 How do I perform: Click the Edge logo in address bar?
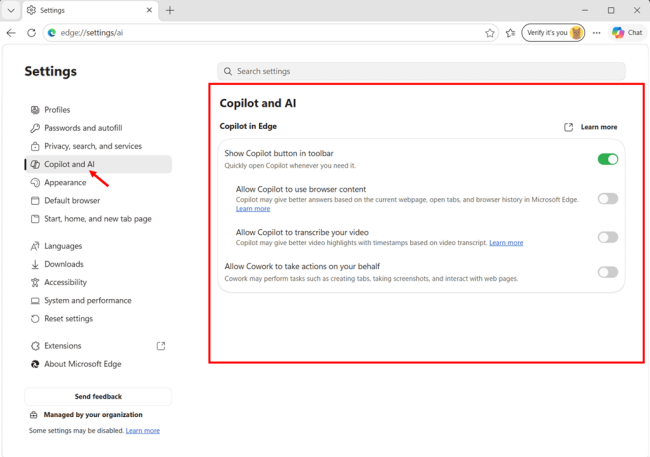[52, 33]
